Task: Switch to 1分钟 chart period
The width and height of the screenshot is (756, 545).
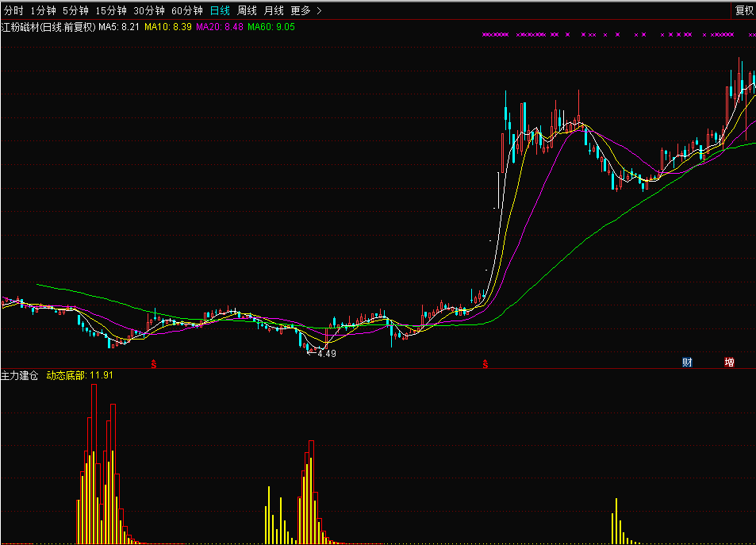Action: pyautogui.click(x=43, y=10)
